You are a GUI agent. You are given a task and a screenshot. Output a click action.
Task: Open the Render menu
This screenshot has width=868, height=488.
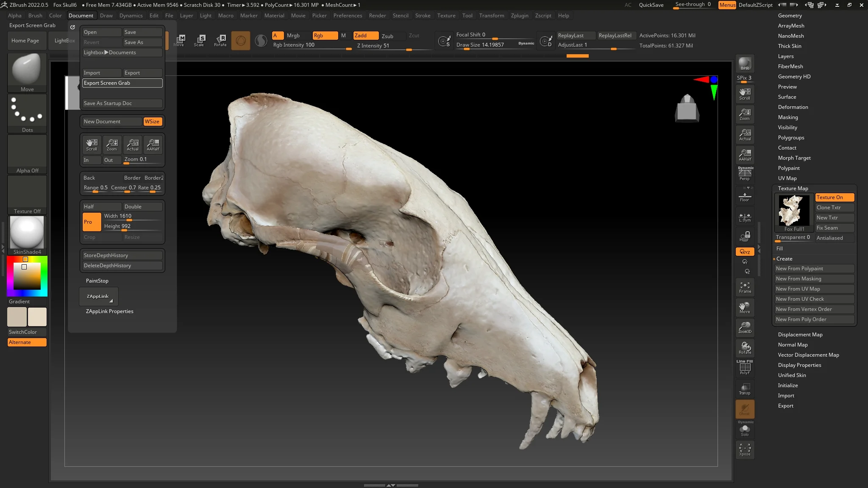coord(377,16)
